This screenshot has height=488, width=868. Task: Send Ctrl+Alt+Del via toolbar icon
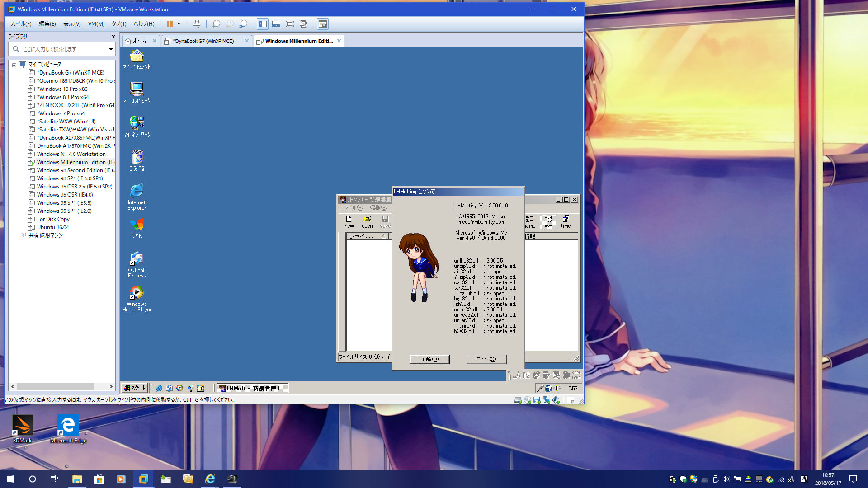coord(197,24)
